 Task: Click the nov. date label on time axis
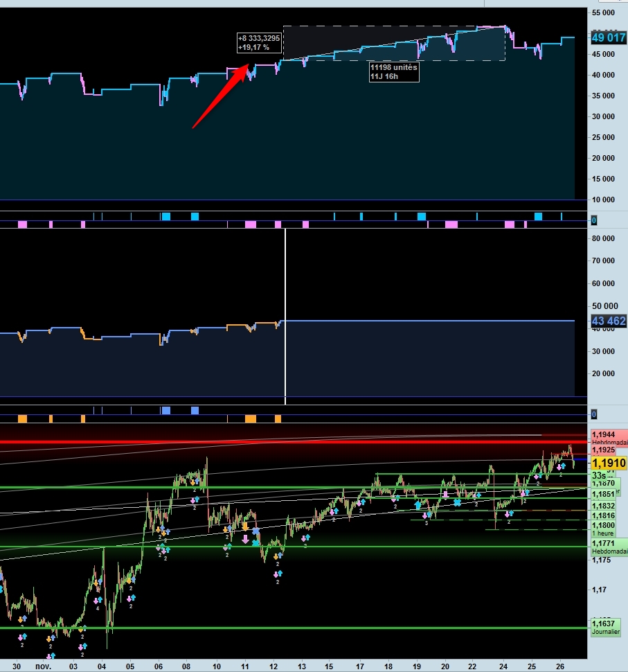coord(43,666)
